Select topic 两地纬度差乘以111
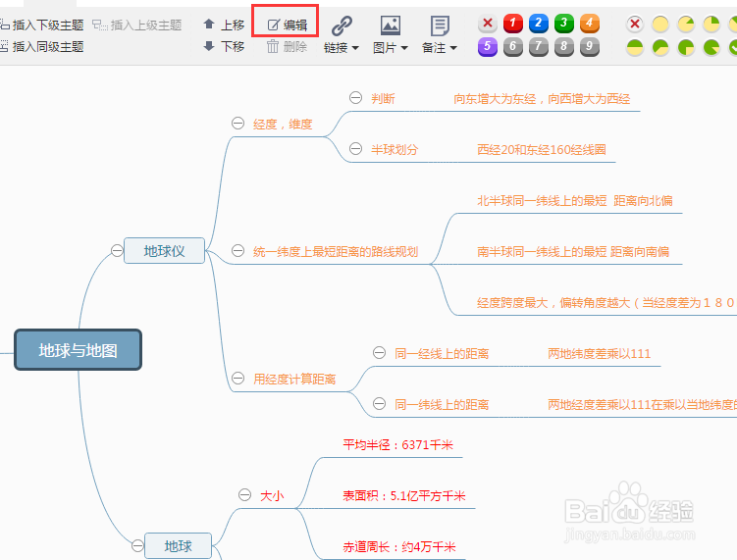The width and height of the screenshot is (737, 560). pyautogui.click(x=600, y=354)
